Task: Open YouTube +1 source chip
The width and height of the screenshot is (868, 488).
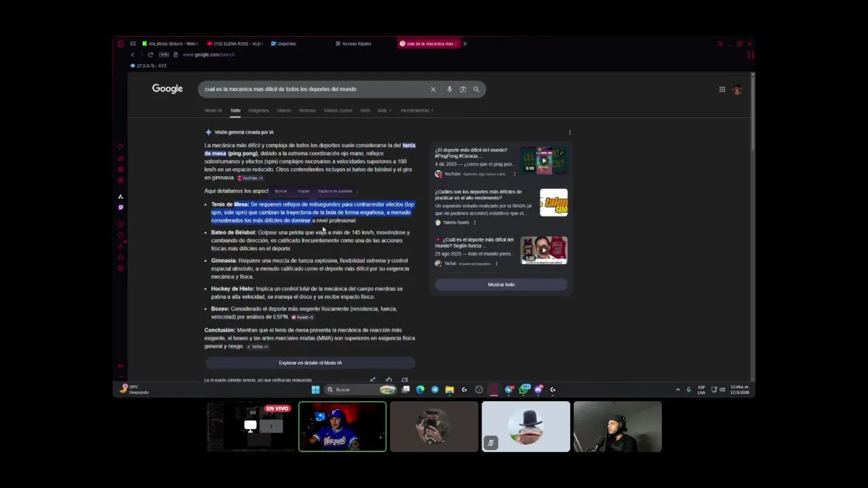Action: pos(250,178)
